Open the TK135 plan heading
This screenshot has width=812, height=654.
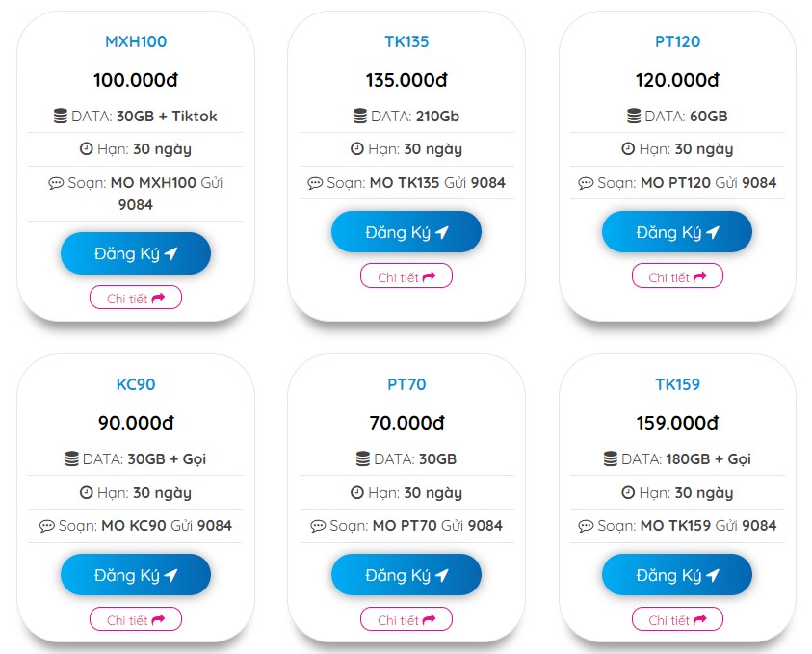click(406, 41)
